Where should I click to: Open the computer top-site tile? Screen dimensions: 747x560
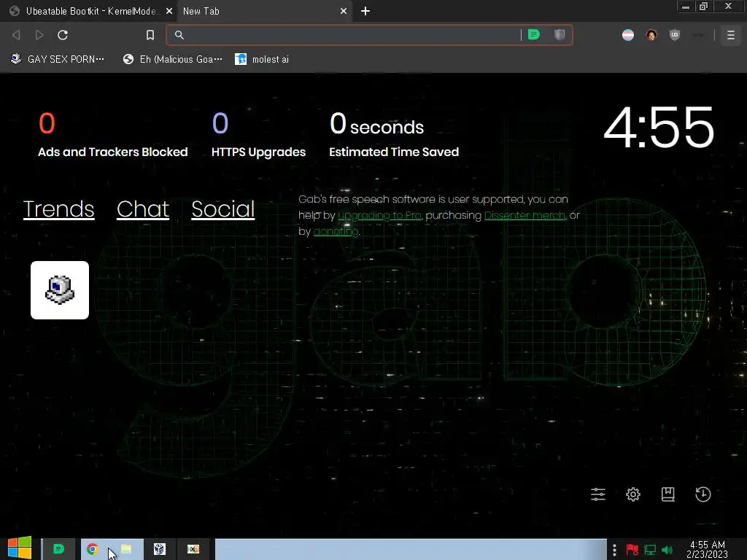point(60,290)
